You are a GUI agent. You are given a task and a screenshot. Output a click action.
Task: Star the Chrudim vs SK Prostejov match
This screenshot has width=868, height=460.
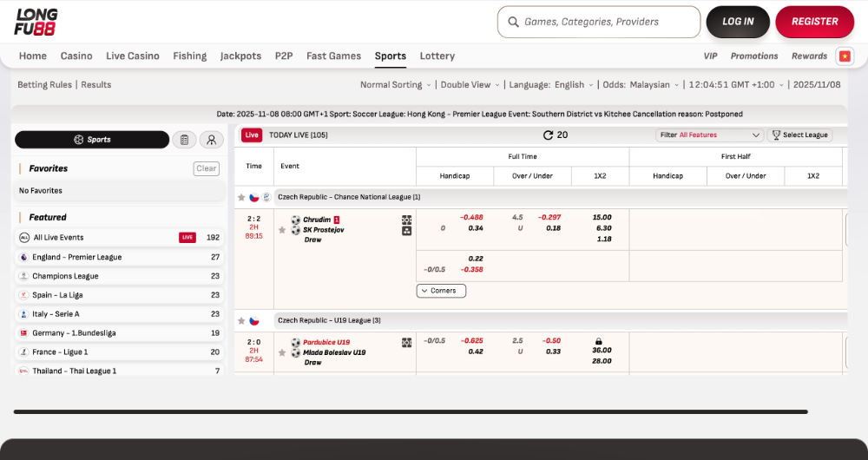[282, 230]
